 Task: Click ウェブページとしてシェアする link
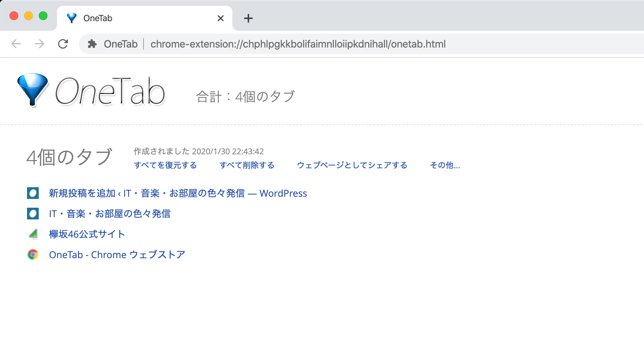coord(352,165)
